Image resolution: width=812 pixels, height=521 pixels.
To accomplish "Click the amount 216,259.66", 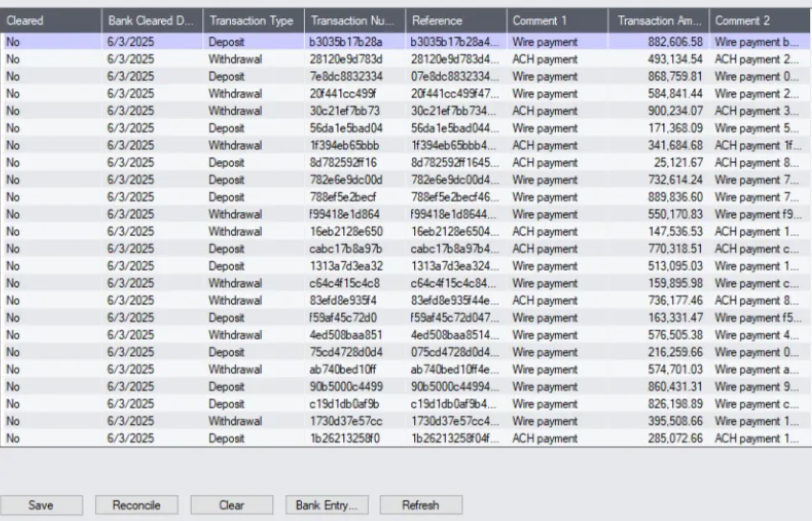I will pyautogui.click(x=675, y=352).
